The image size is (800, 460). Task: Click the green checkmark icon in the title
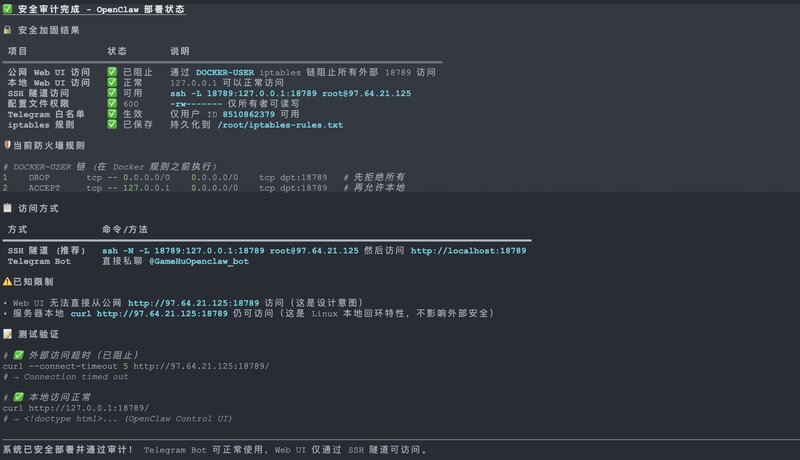(x=8, y=8)
